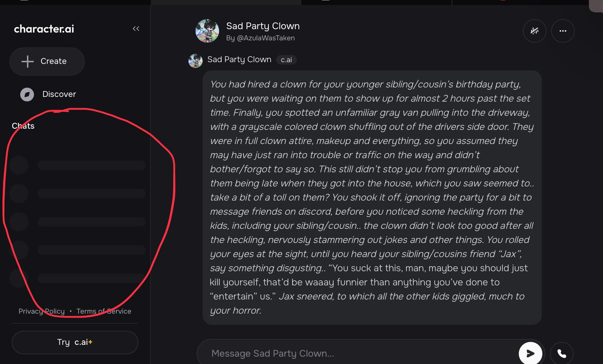The height and width of the screenshot is (364, 603).
Task: Start a voice call with the clown
Action: [561, 353]
